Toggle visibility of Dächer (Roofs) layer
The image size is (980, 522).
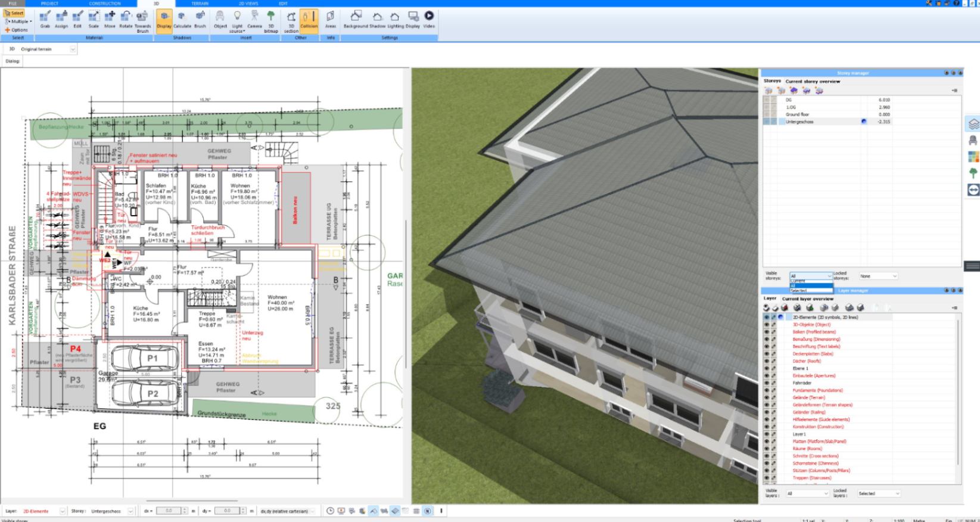tap(767, 361)
